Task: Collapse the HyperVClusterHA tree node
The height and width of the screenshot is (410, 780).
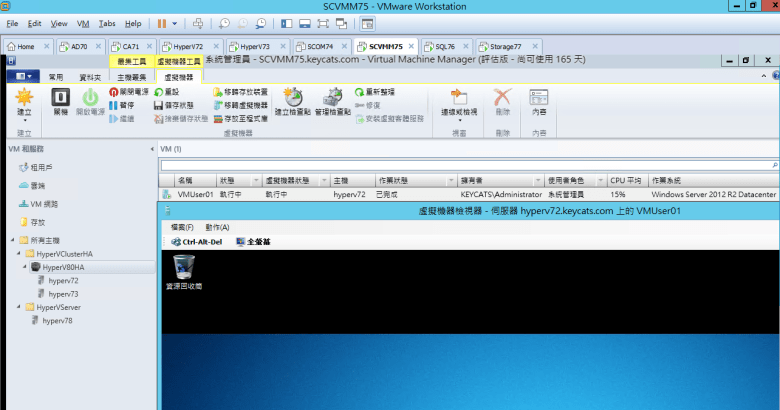Action: click(x=19, y=254)
